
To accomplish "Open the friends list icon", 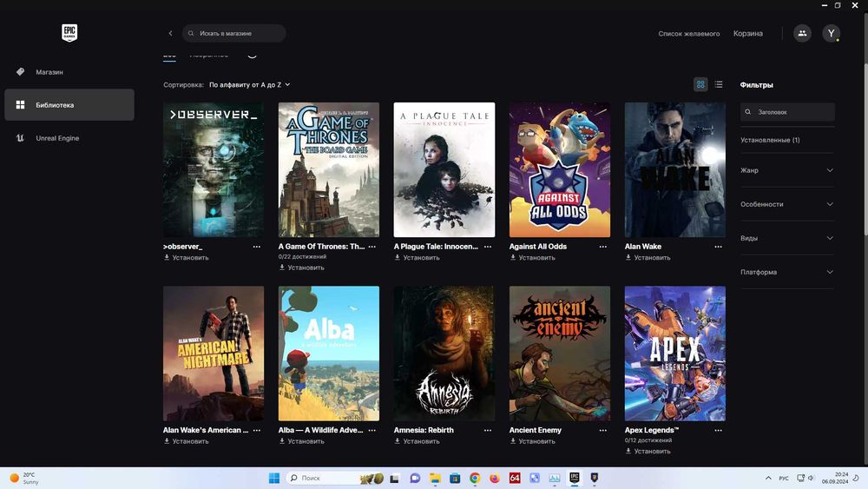I will point(802,33).
